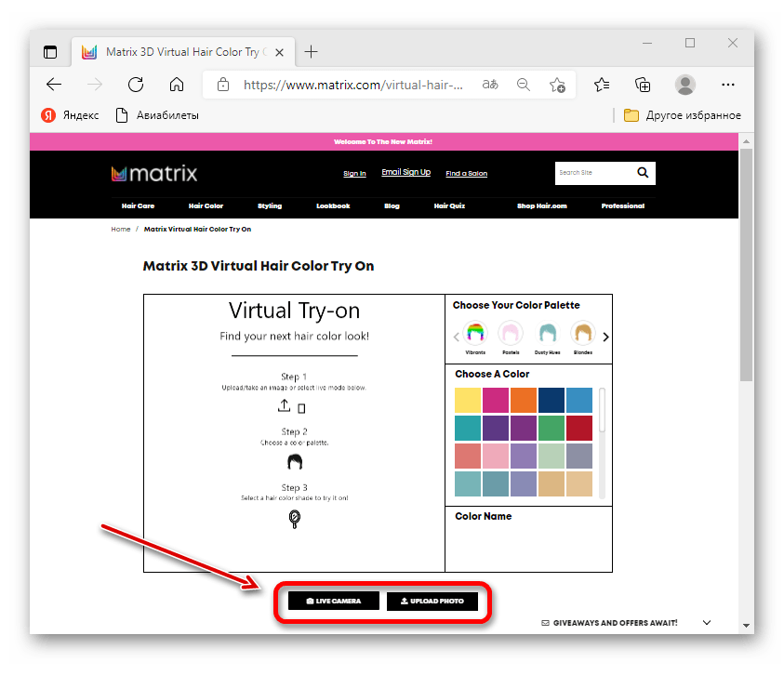The image size is (784, 675).
Task: Click the Matrix logo
Action: click(x=154, y=174)
